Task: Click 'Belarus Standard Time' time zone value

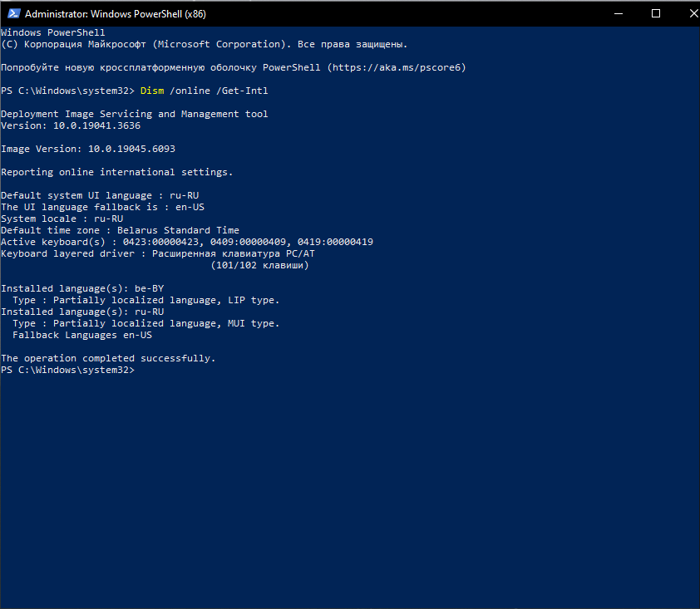Action: click(x=178, y=230)
